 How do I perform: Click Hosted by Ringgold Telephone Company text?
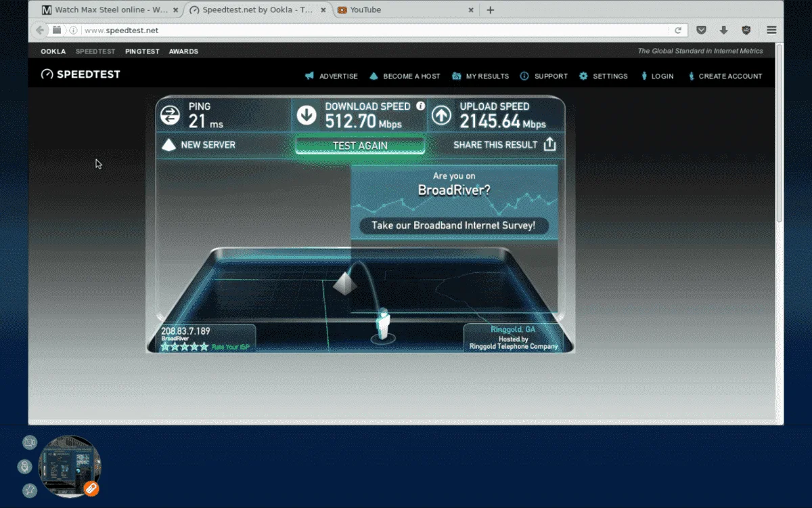coord(514,343)
